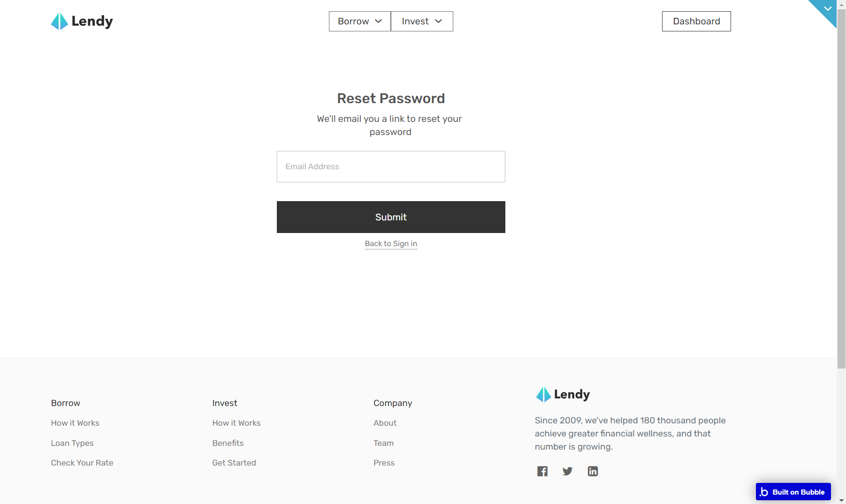
Task: Click the footer Lendy logo
Action: pyautogui.click(x=563, y=394)
